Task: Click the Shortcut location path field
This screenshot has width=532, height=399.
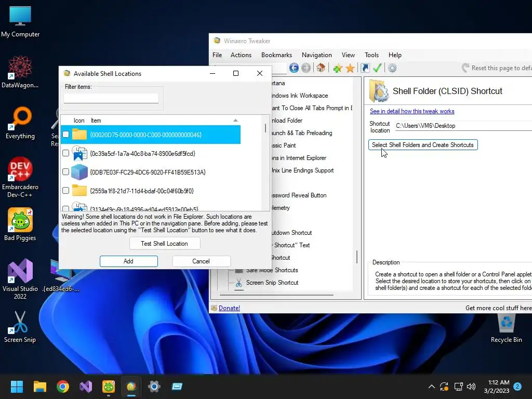Action: pos(463,126)
